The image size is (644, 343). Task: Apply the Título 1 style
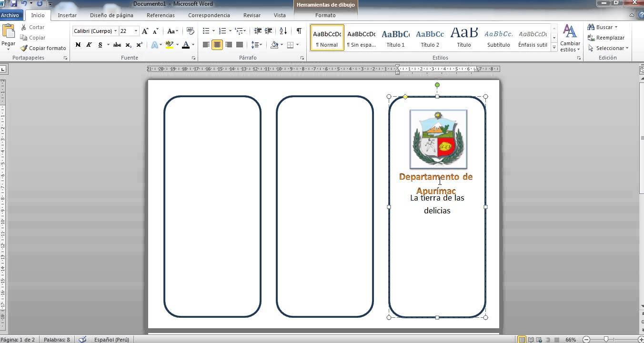point(395,38)
